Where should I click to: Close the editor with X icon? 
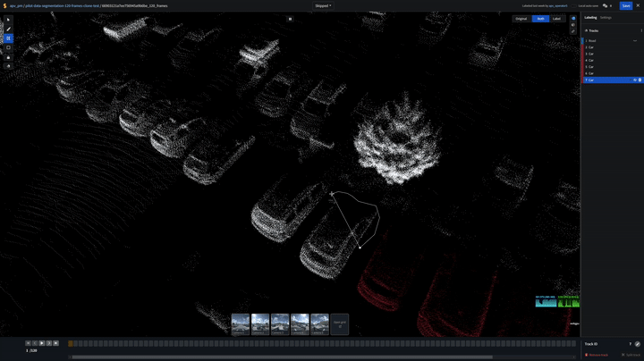coord(638,5)
